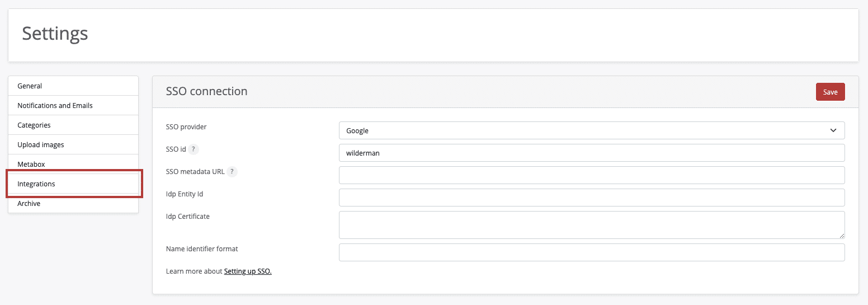Click the SSO id help question-mark icon
The height and width of the screenshot is (305, 868).
(194, 149)
